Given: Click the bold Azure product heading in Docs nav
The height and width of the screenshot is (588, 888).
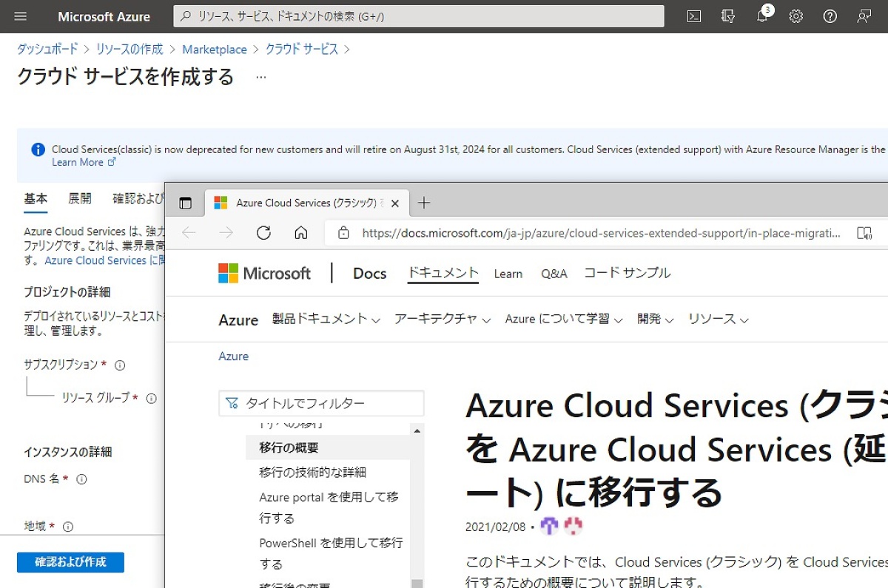Looking at the screenshot, I should click(x=238, y=320).
